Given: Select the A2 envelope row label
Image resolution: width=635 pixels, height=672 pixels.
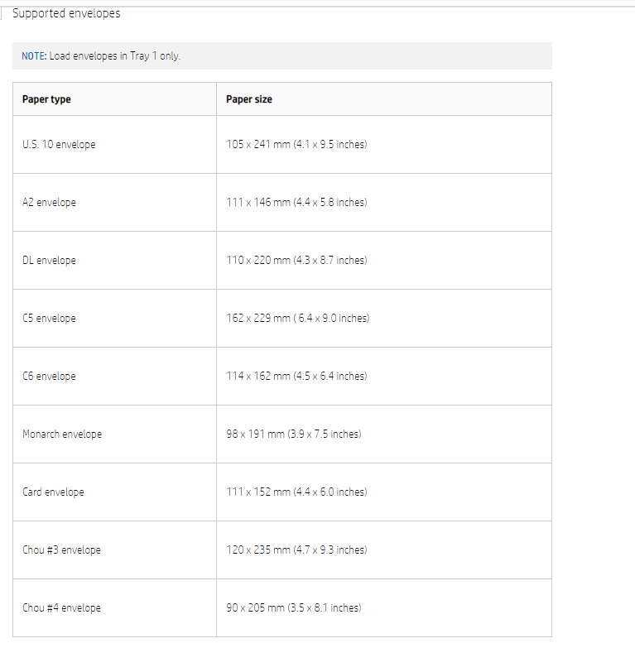Looking at the screenshot, I should [49, 203].
